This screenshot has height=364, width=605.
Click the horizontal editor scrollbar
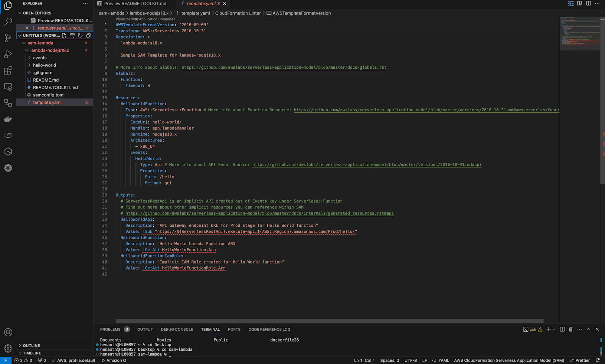click(x=329, y=321)
